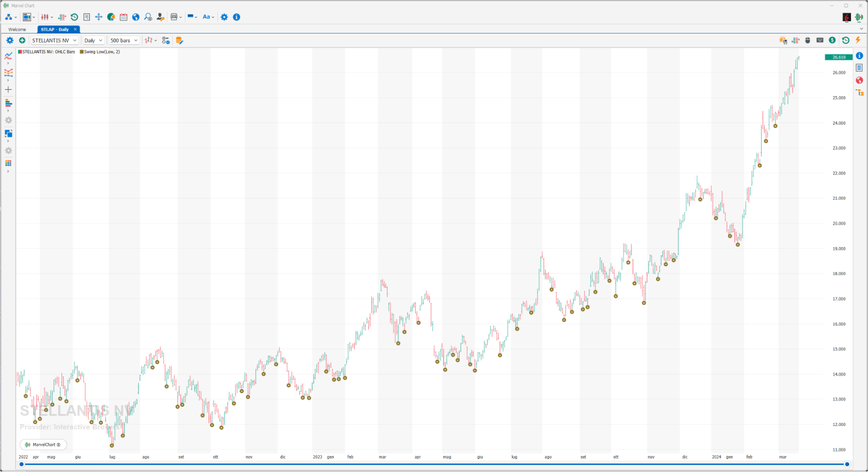Click the orange chart lock icon

[x=783, y=40]
